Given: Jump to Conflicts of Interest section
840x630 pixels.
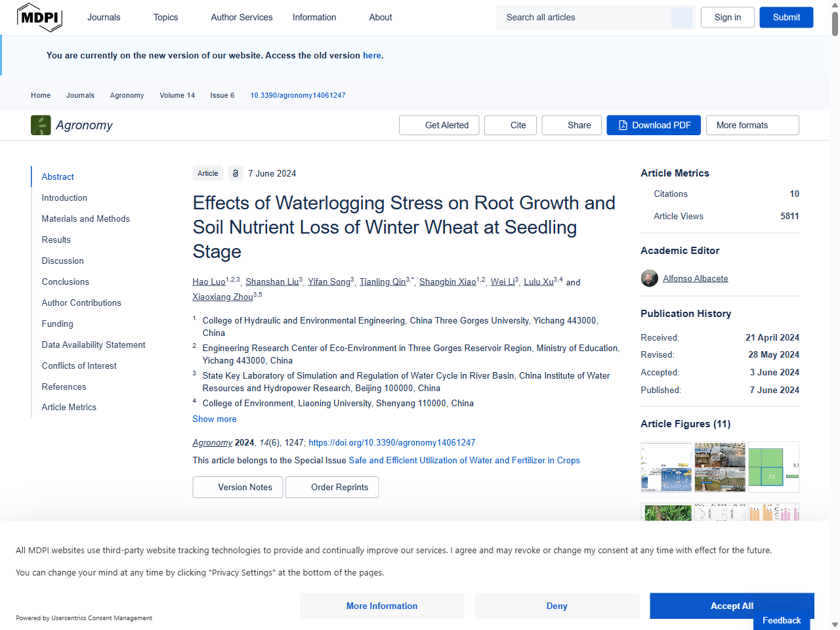Looking at the screenshot, I should (x=79, y=366).
